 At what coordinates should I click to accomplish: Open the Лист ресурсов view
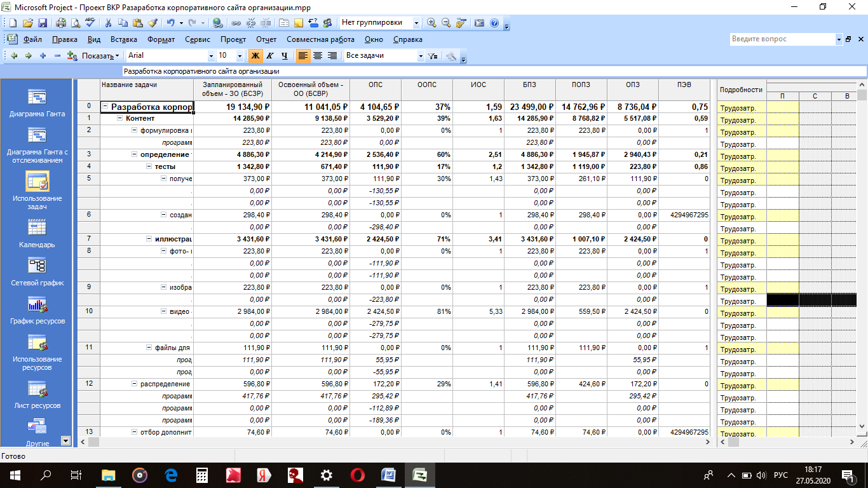[37, 394]
